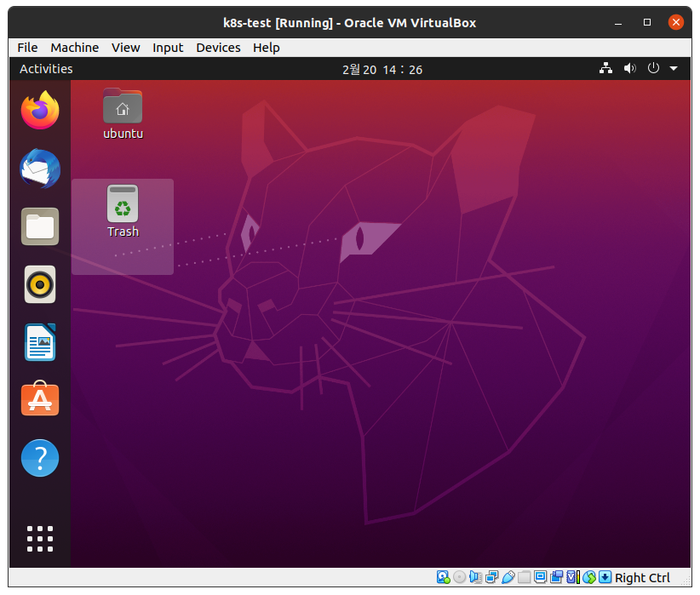Click the keyboard capture arrow icon
The height and width of the screenshot is (595, 700).
pyautogui.click(x=605, y=577)
